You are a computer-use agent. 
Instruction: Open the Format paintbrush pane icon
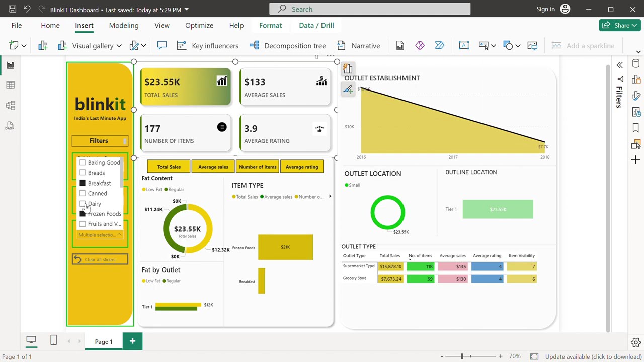coord(636,96)
